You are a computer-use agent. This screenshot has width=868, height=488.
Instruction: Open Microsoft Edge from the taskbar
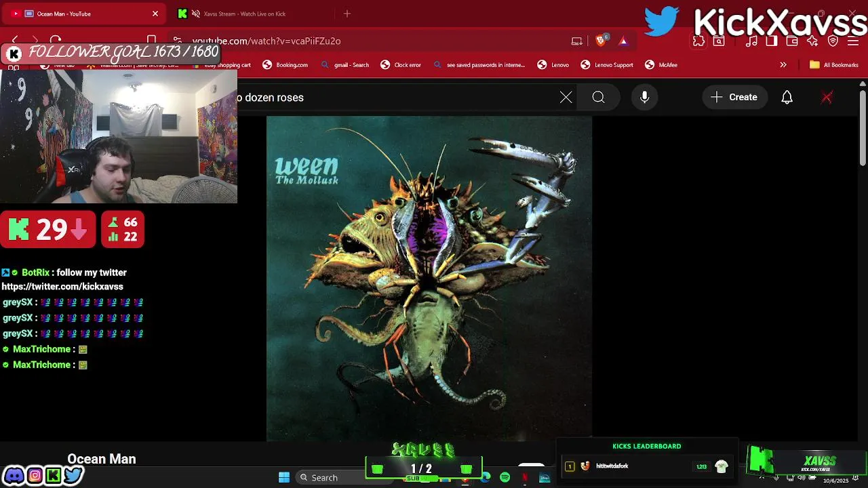tap(485, 478)
